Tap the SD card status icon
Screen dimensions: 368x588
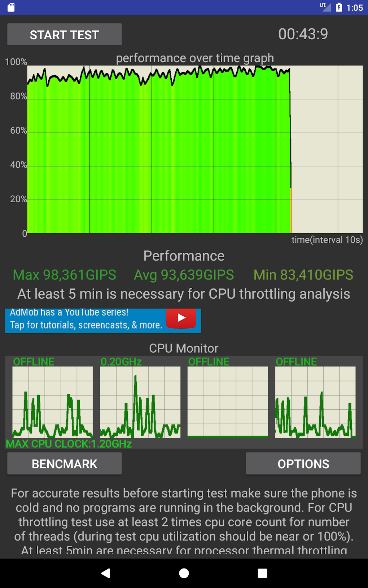[x=11, y=7]
